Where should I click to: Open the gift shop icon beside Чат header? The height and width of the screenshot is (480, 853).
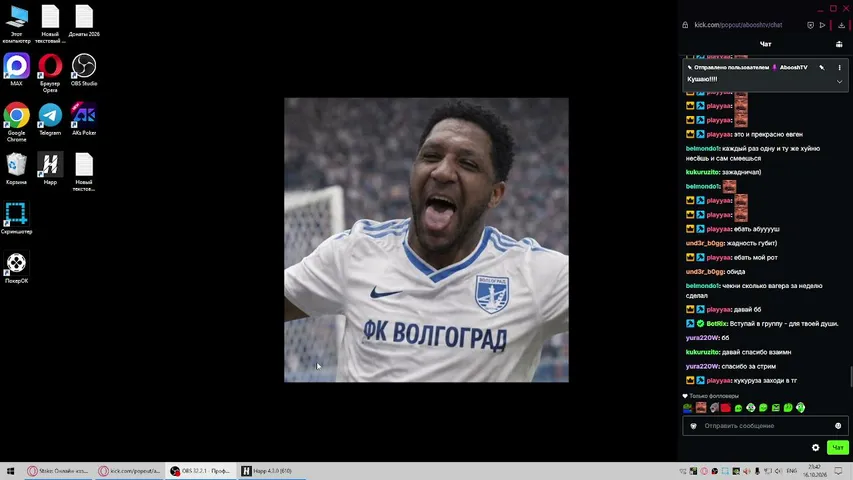point(839,44)
